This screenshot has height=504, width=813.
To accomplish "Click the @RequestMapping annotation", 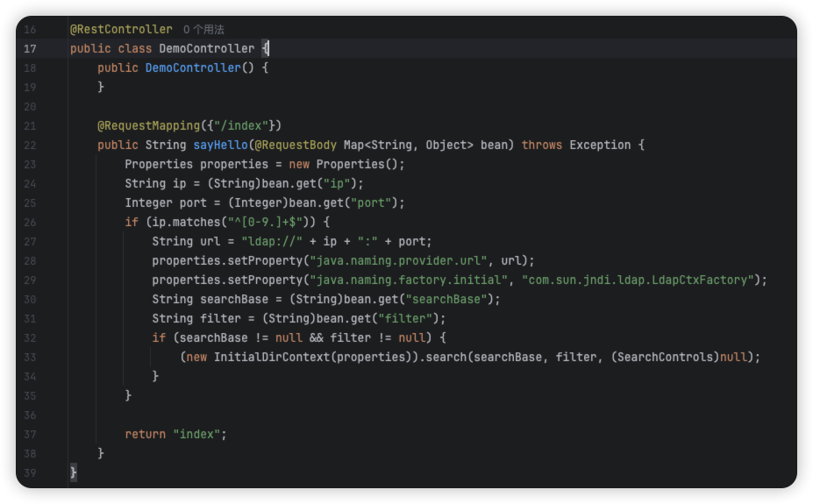I will pyautogui.click(x=148, y=126).
